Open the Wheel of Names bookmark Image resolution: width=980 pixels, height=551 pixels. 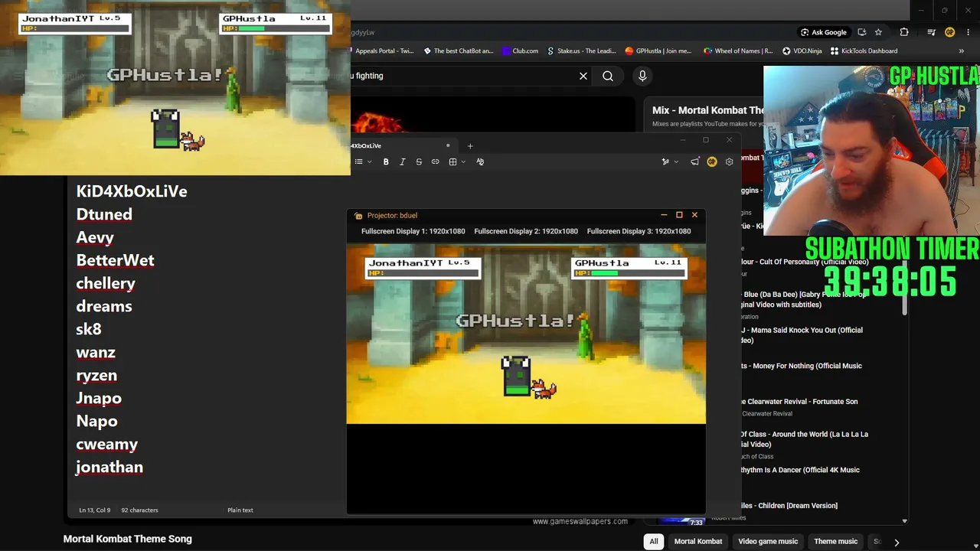[x=737, y=51]
